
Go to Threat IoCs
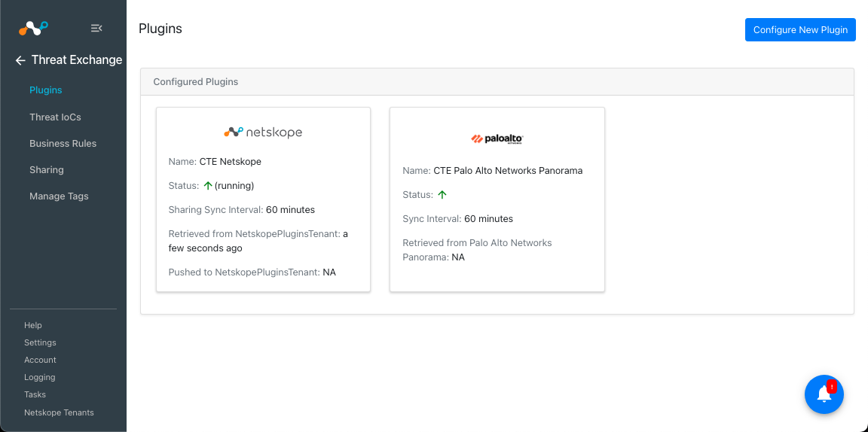(x=55, y=117)
